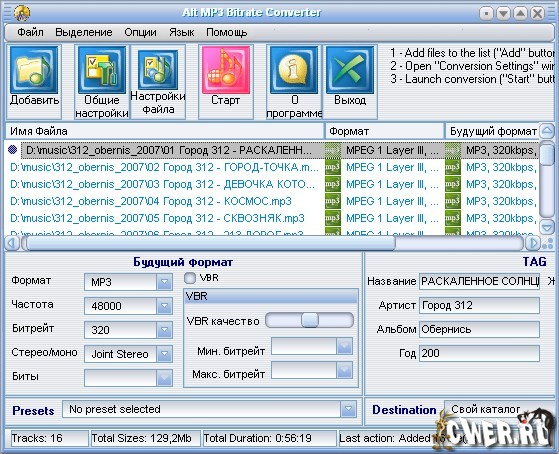
Task: Click the Артист field with Город 312
Action: tap(479, 305)
